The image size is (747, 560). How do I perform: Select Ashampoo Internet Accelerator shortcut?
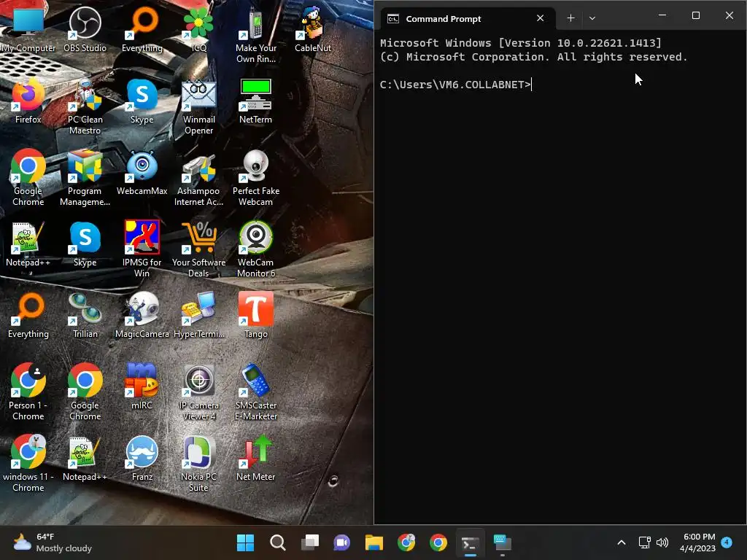pyautogui.click(x=198, y=179)
